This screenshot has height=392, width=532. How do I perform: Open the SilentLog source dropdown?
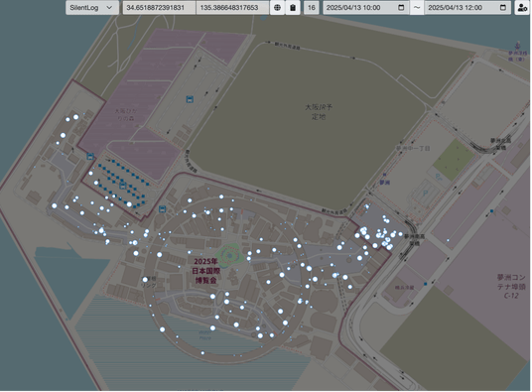coord(92,8)
